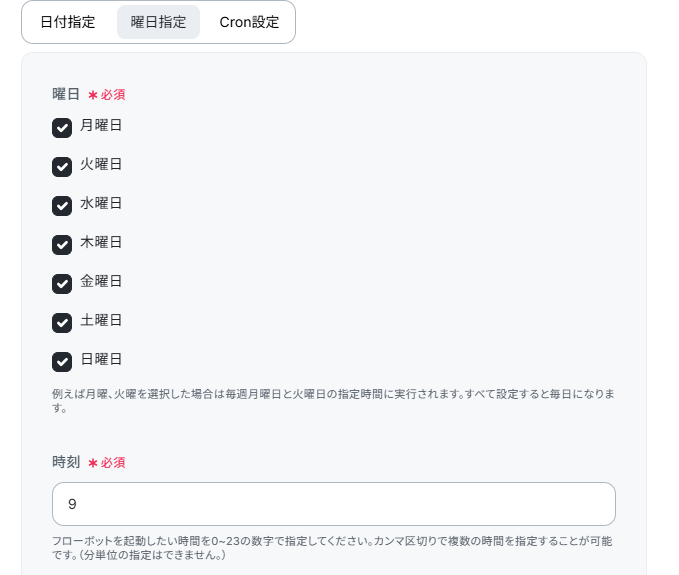Click the 金曜日 text label
This screenshot has width=679, height=575.
(x=101, y=281)
